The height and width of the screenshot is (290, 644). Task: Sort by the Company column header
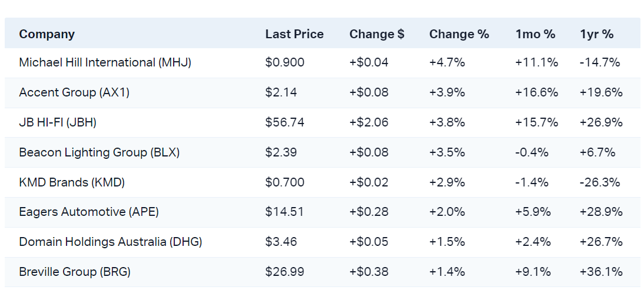(x=47, y=34)
